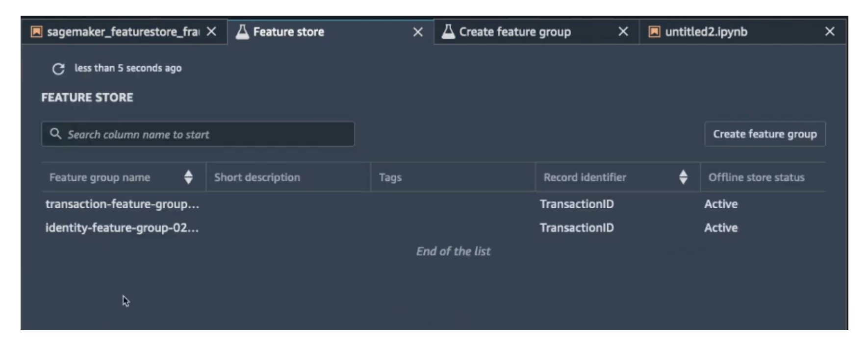Click the flask icon on the Create feature group tab
Image resolution: width=868 pixels, height=344 pixels.
pos(448,32)
